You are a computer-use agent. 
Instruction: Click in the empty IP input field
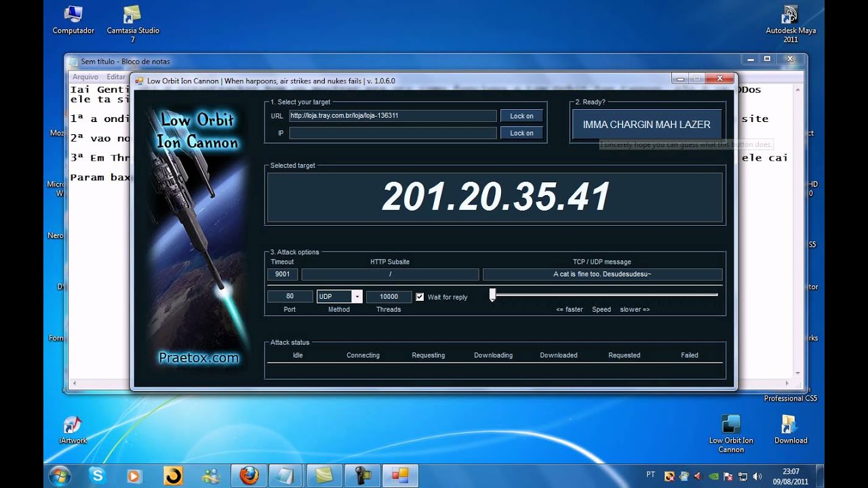point(393,133)
